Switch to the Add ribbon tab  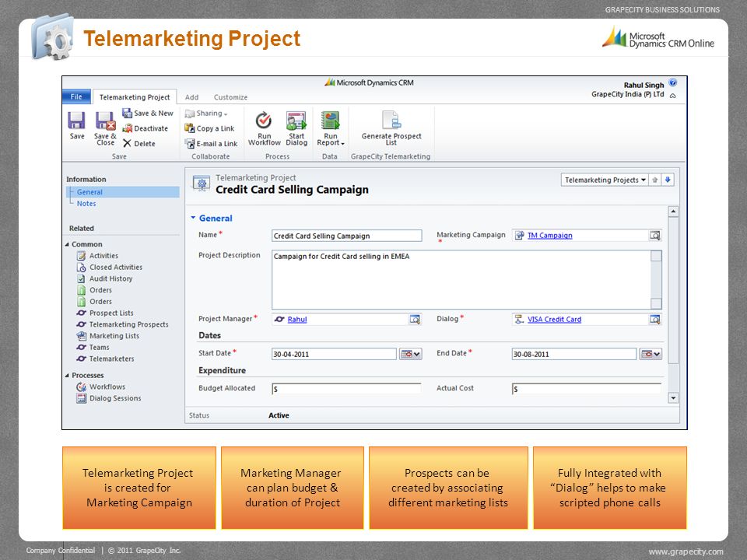192,97
